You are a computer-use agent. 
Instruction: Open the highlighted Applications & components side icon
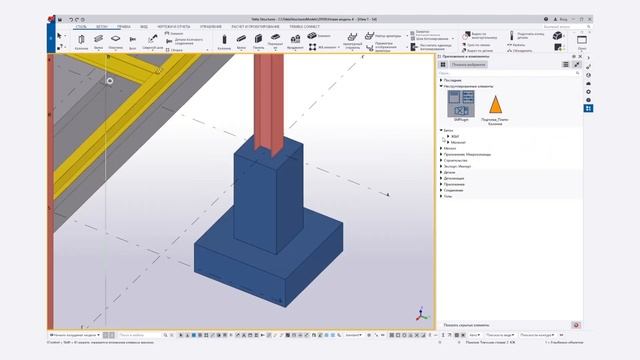[x=588, y=108]
